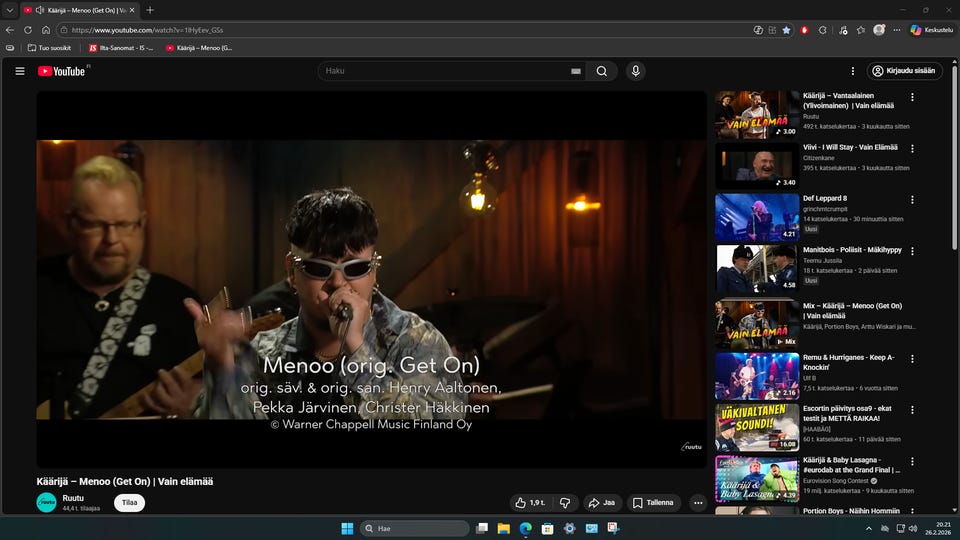960x540 pixels.
Task: Share the video using Jaa button
Action: pos(601,503)
